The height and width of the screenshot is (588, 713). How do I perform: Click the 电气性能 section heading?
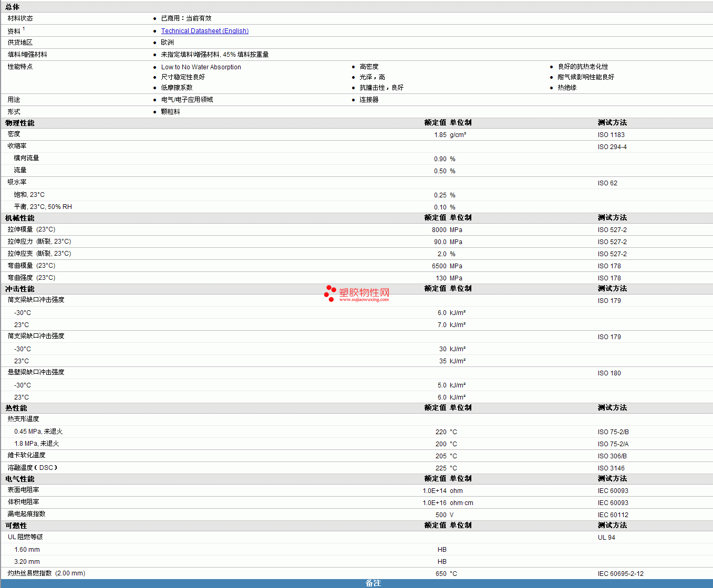point(20,479)
